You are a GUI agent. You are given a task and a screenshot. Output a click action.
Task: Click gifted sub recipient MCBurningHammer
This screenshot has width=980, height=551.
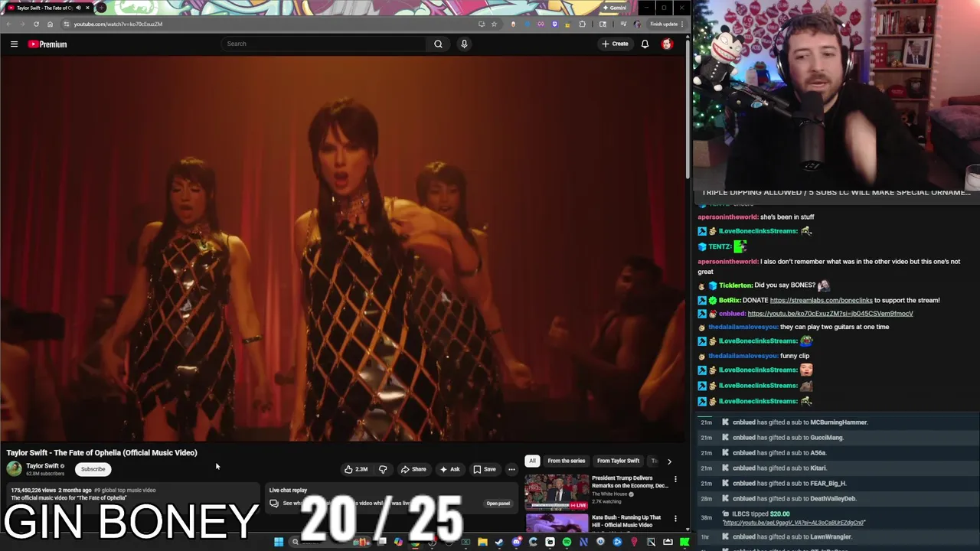(838, 422)
